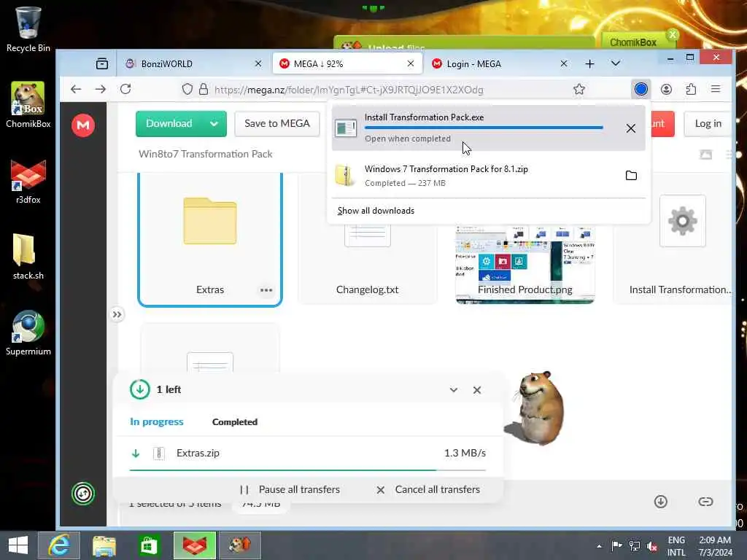Click the Windows 7 Transformation Pack for 8.1.zip entry
Image resolution: width=747 pixels, height=560 pixels.
(488, 175)
